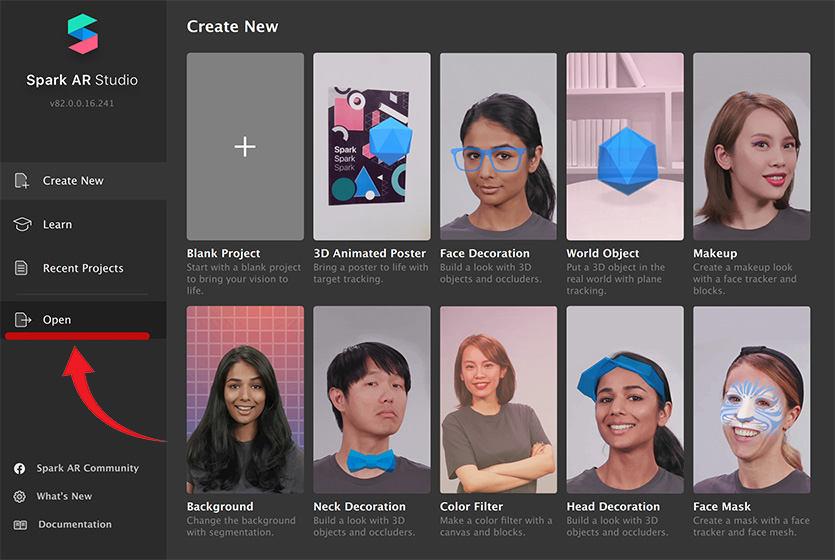Click the plus icon on Blank Project

point(245,146)
